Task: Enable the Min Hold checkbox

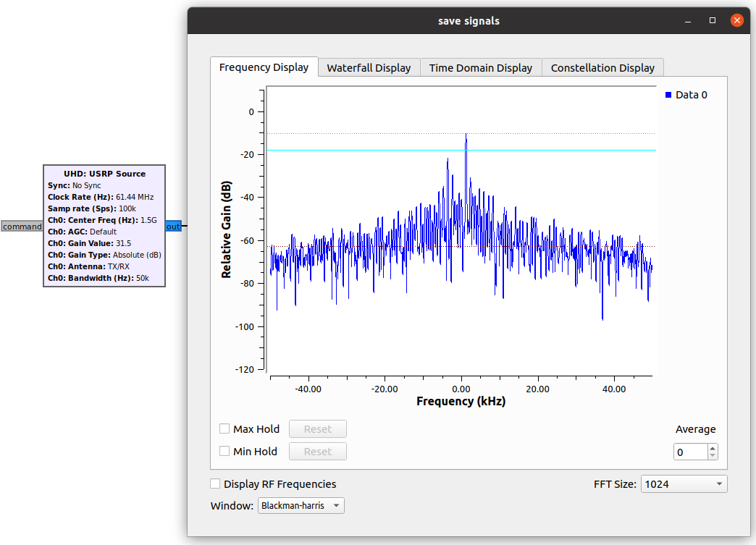Action: [x=224, y=451]
